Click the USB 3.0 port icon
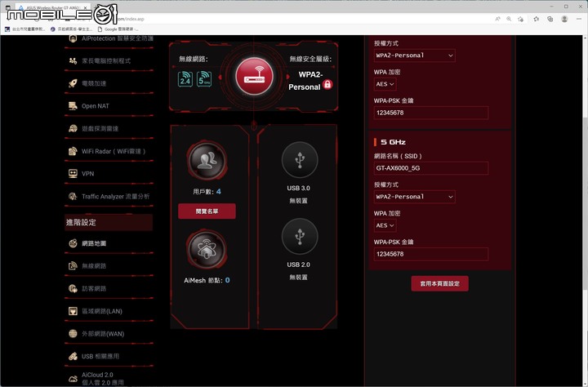Viewport: 588px width, 387px height. click(x=299, y=160)
